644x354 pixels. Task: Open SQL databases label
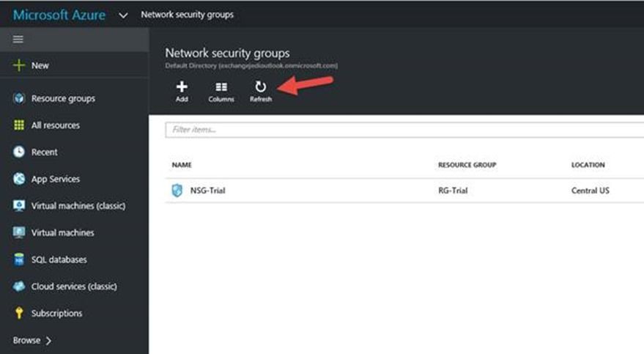coord(59,259)
